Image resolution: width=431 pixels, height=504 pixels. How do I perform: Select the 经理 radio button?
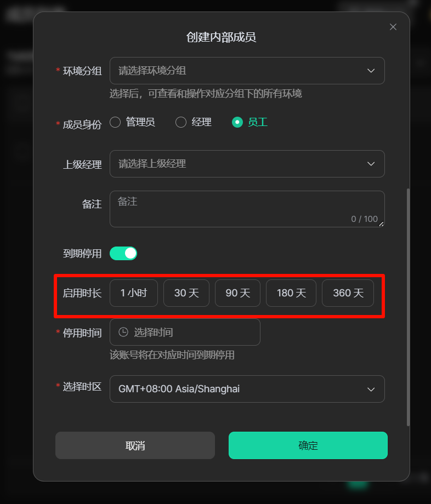181,122
